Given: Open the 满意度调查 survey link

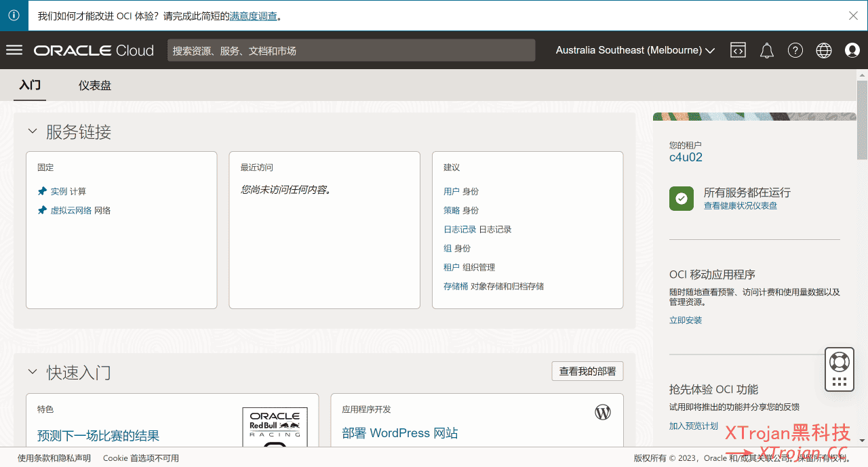Looking at the screenshot, I should click(x=254, y=16).
